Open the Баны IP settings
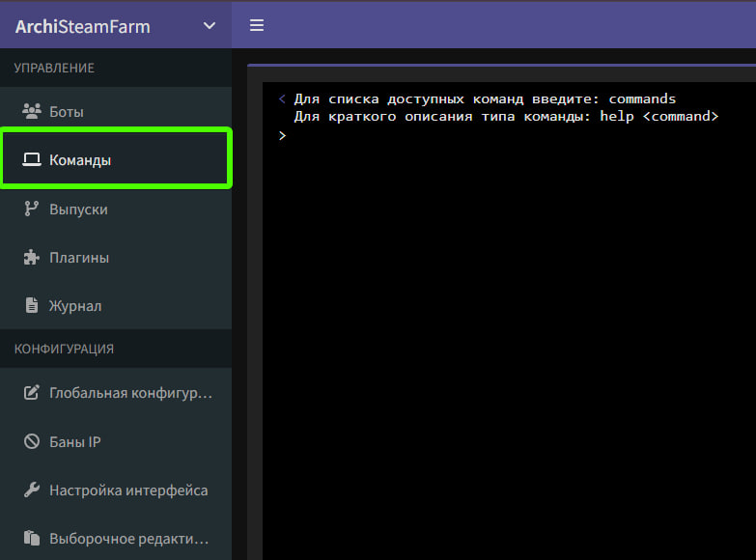756x560 pixels. pyautogui.click(x=75, y=442)
